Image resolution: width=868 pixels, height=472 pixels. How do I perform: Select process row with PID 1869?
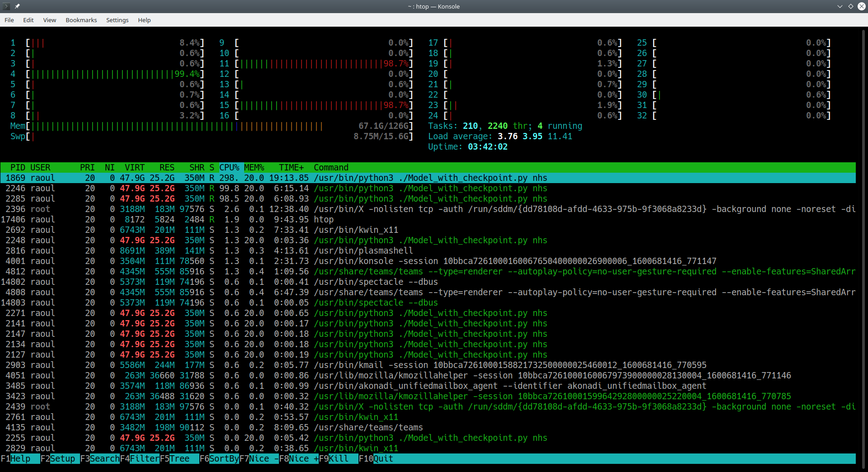pos(428,178)
